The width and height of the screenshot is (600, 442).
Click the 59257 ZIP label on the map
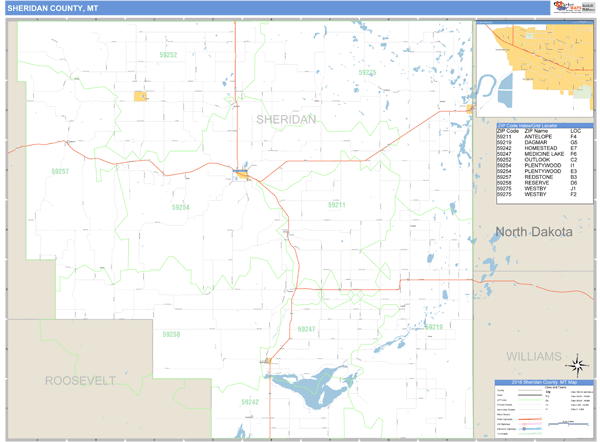click(x=61, y=172)
